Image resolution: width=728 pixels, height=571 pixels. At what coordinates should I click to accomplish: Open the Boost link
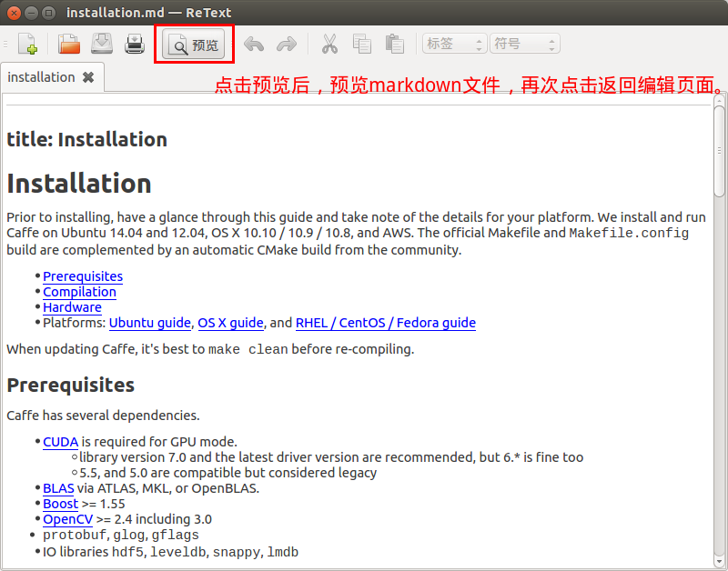(60, 504)
